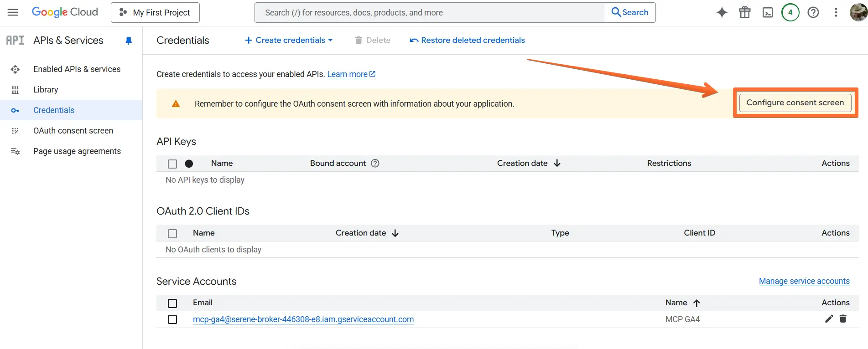Click the Library icon in sidebar

[15, 90]
